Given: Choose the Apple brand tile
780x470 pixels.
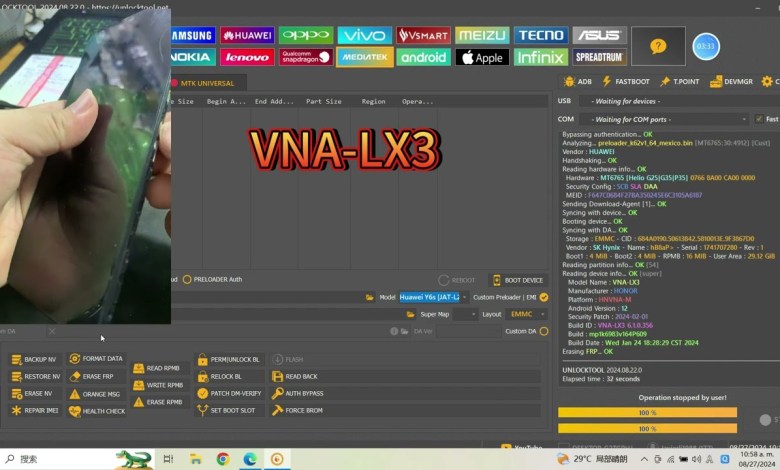Looking at the screenshot, I should click(481, 57).
